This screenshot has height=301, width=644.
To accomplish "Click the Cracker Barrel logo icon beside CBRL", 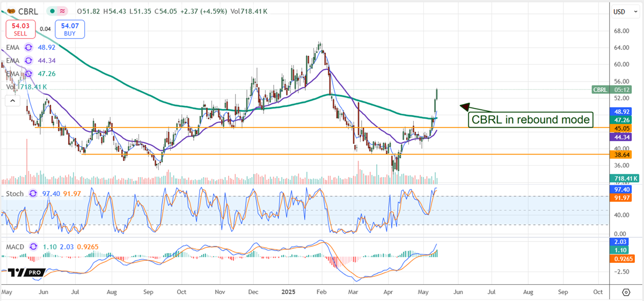I will pos(11,11).
